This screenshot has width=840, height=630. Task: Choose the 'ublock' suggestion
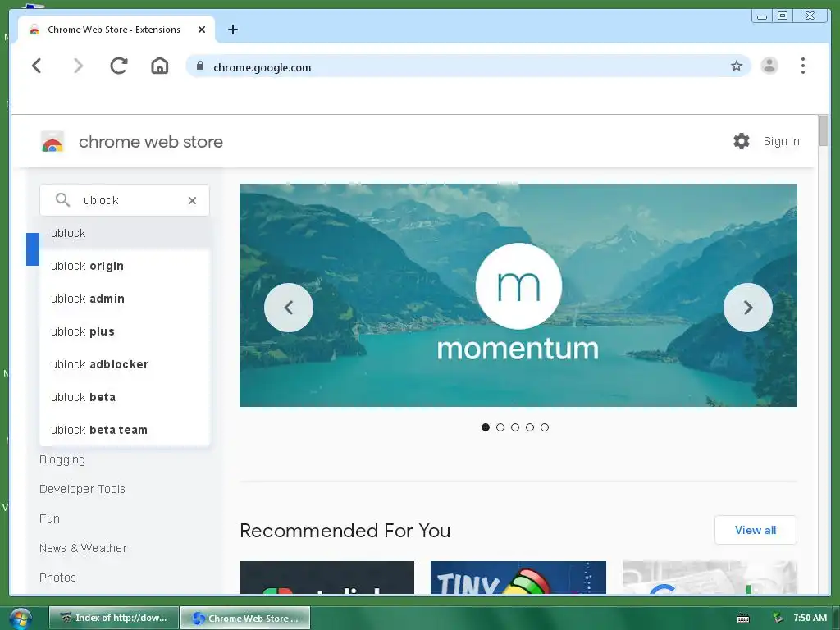tap(125, 233)
